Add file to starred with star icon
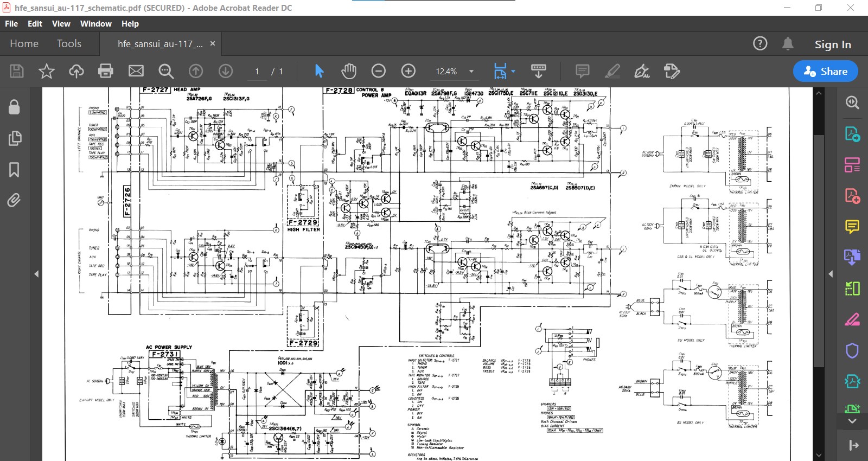This screenshot has width=868, height=461. click(47, 71)
